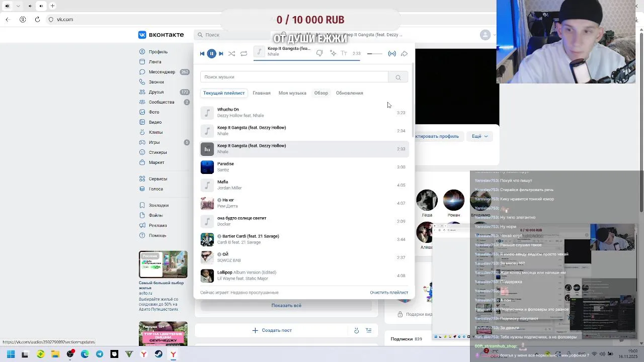Open Telegram from the taskbar
644x362 pixels.
tap(100, 354)
